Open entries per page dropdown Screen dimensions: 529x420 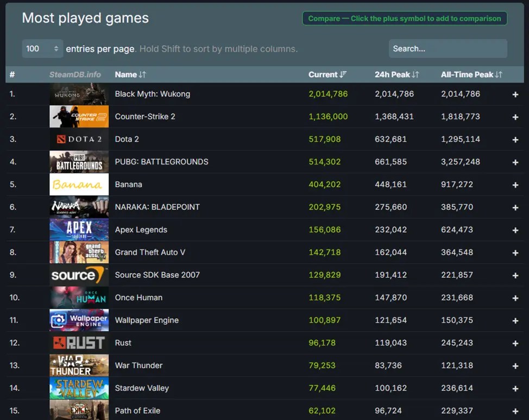42,48
